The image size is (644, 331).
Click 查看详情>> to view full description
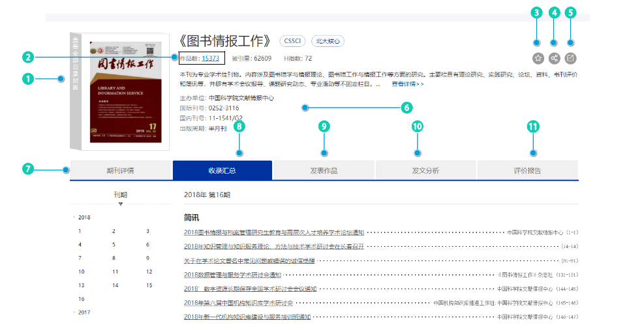pos(407,84)
